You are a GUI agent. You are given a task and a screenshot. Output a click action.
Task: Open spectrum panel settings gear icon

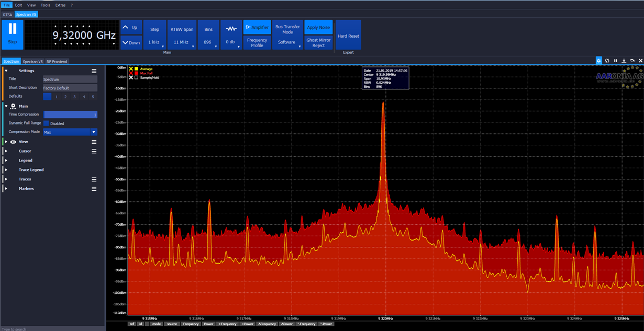pyautogui.click(x=599, y=61)
